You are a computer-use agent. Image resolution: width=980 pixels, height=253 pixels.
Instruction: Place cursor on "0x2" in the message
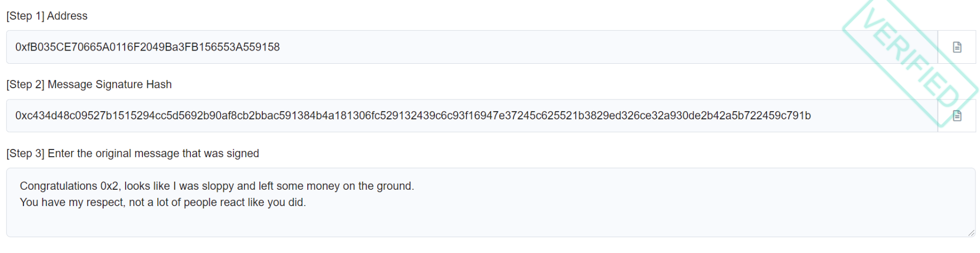click(x=110, y=186)
